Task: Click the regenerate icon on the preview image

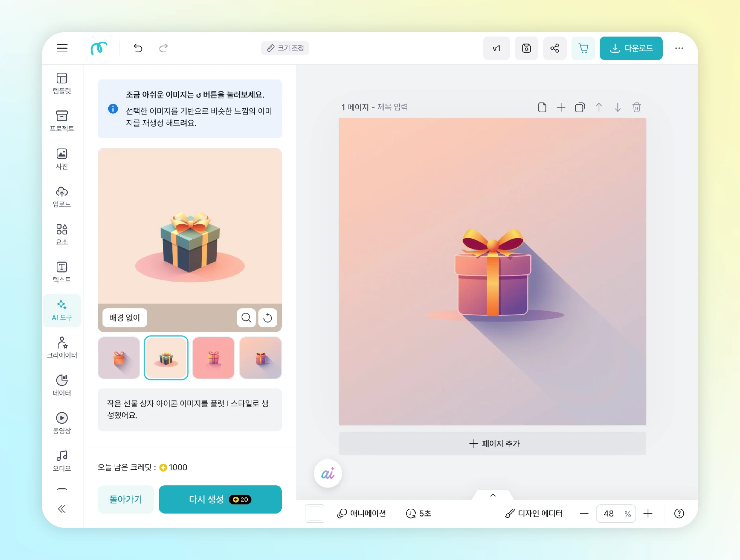Action: [x=268, y=317]
